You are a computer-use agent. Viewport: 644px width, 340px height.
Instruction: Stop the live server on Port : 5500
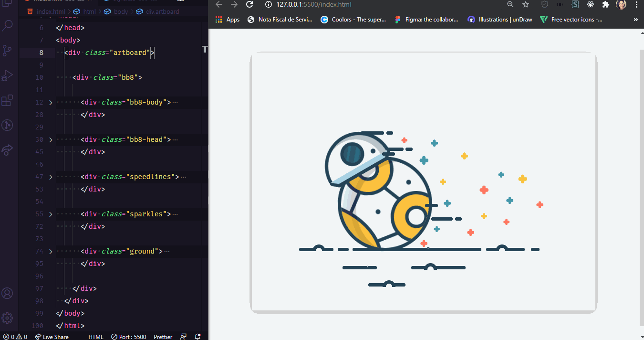point(128,337)
